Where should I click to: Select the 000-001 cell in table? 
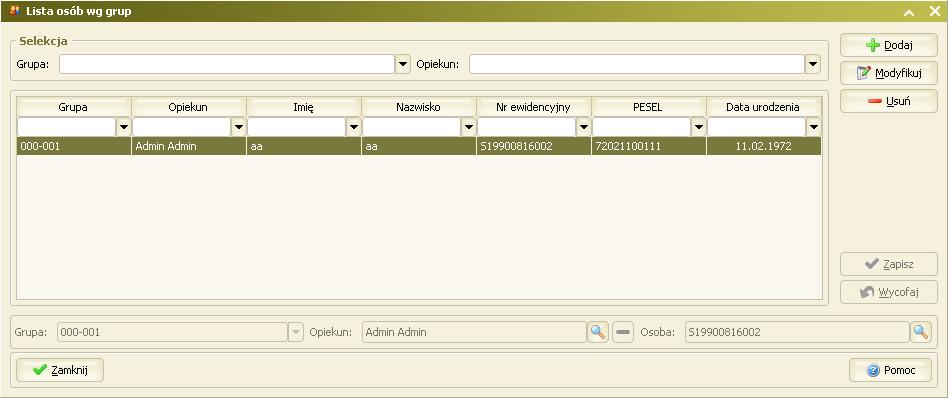(74, 146)
